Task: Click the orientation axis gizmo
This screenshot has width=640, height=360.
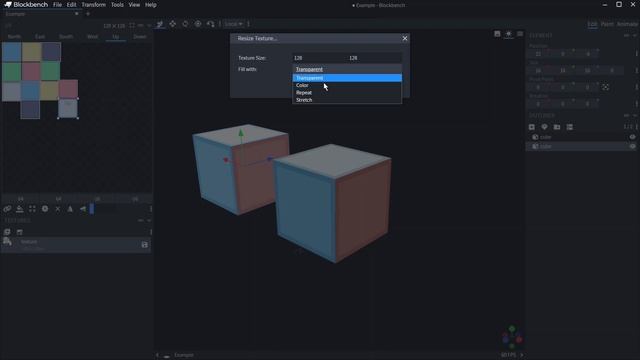Action: click(512, 338)
